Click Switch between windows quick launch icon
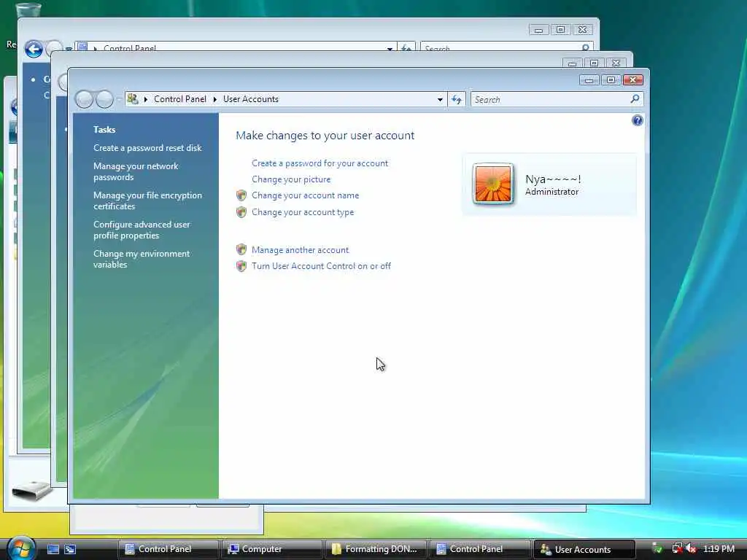 [x=70, y=549]
